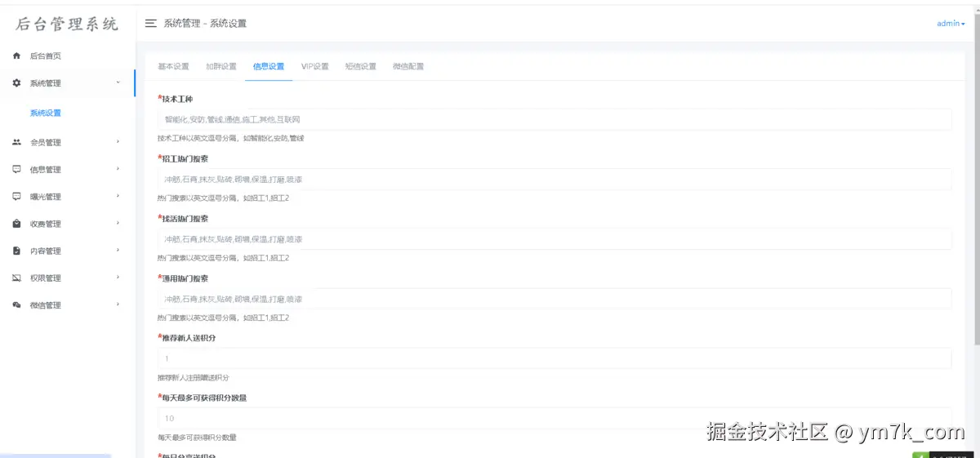Switch to the 微信配置 tab
This screenshot has width=980, height=458.
408,67
